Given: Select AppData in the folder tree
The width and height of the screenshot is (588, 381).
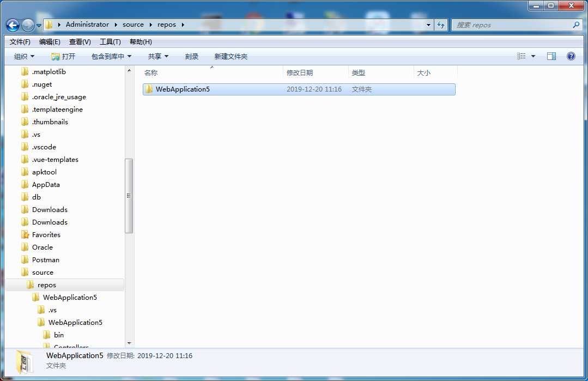Looking at the screenshot, I should click(46, 184).
